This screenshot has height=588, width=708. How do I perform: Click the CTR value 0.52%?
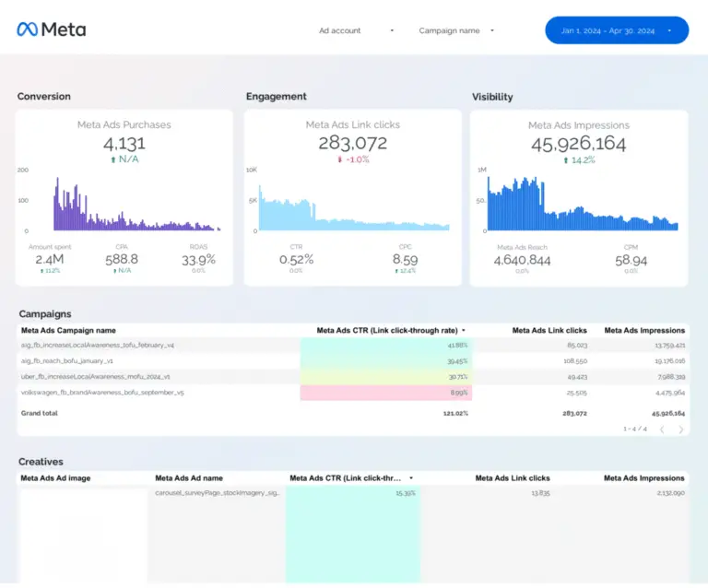[x=296, y=260]
